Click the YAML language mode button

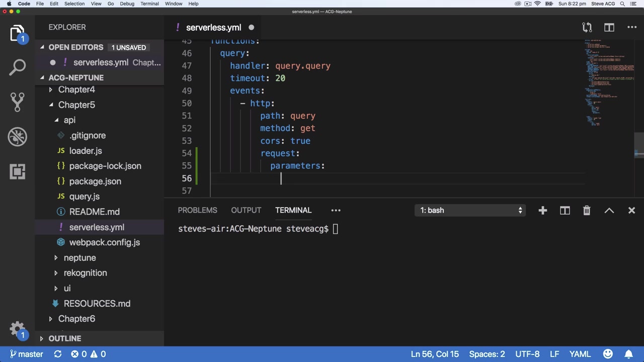[580, 354]
